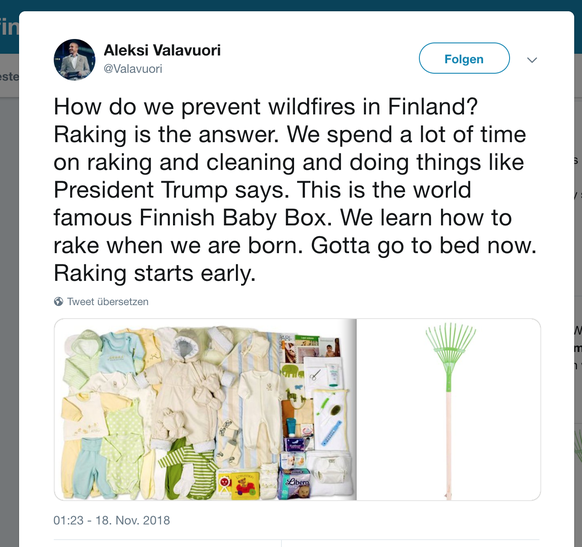Open Aleksi Valavuori's profile picture
Screen dimensions: 582x547
(x=74, y=59)
